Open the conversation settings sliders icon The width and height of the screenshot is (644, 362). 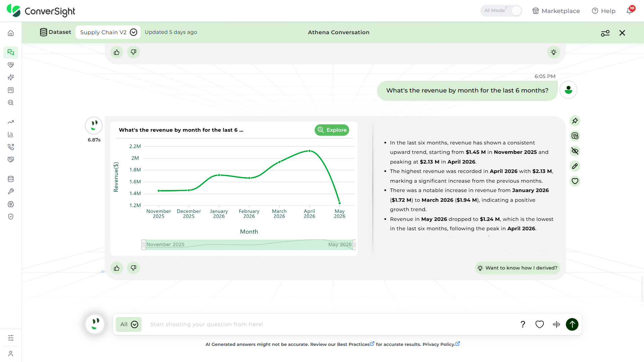pyautogui.click(x=605, y=33)
